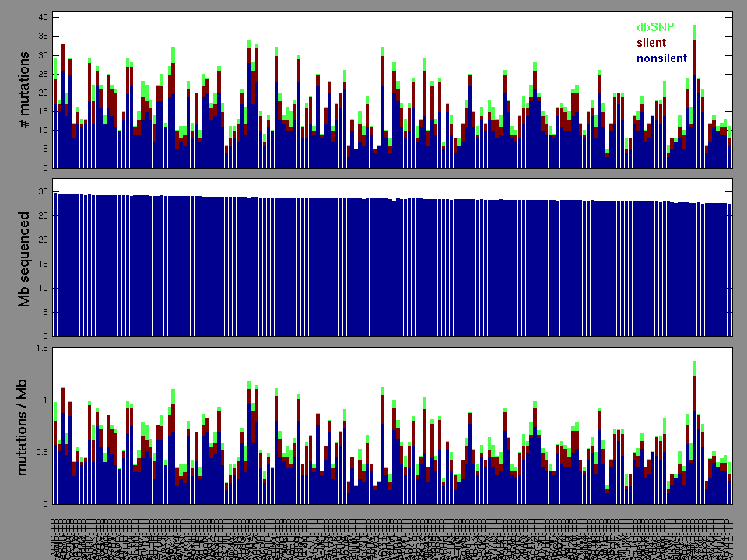Click the '# mutations' y-axis label
The width and height of the screenshot is (747, 560).
click(x=25, y=91)
